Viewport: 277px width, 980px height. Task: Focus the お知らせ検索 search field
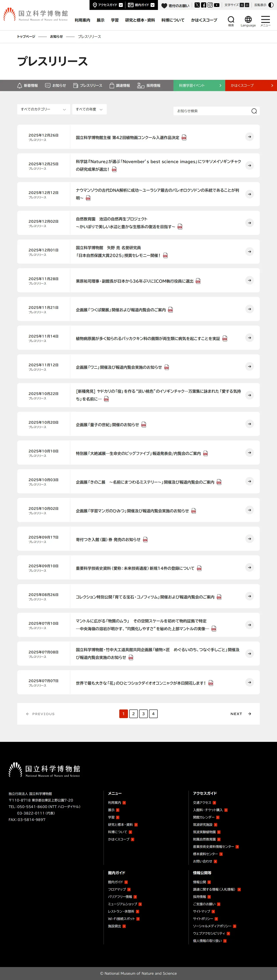pos(212,111)
